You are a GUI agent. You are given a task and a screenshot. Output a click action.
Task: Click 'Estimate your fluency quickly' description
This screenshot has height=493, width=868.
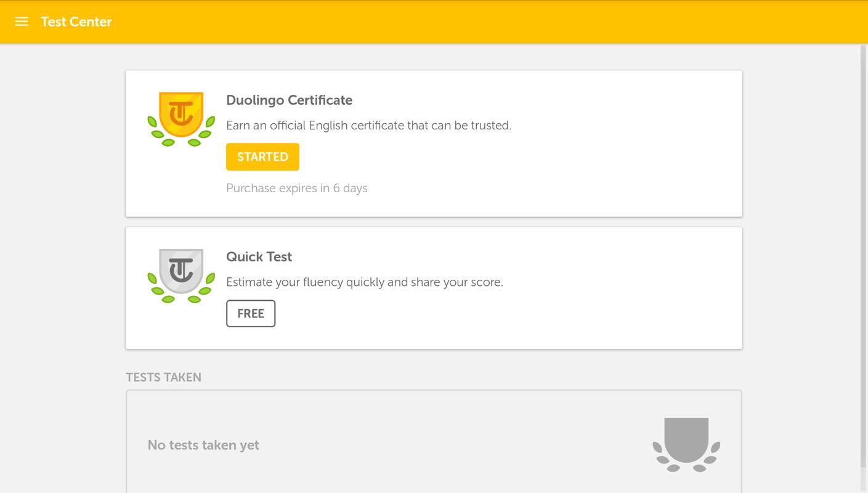click(x=365, y=282)
